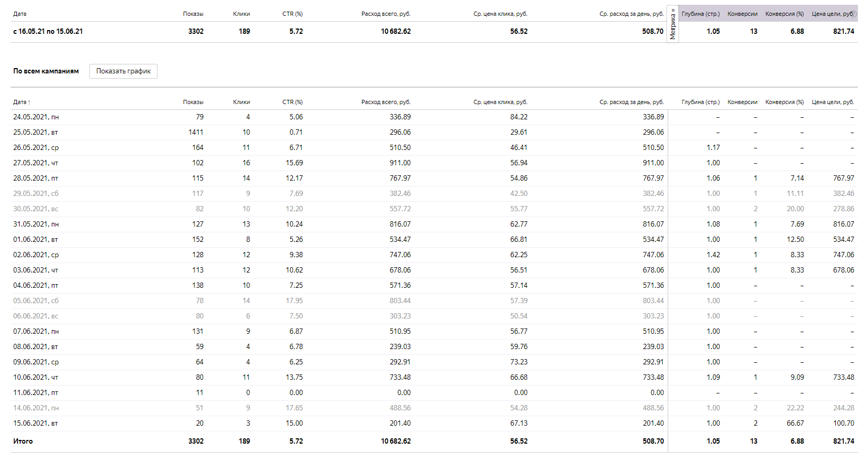Select the date cell 10.06.2021, чт

click(35, 377)
